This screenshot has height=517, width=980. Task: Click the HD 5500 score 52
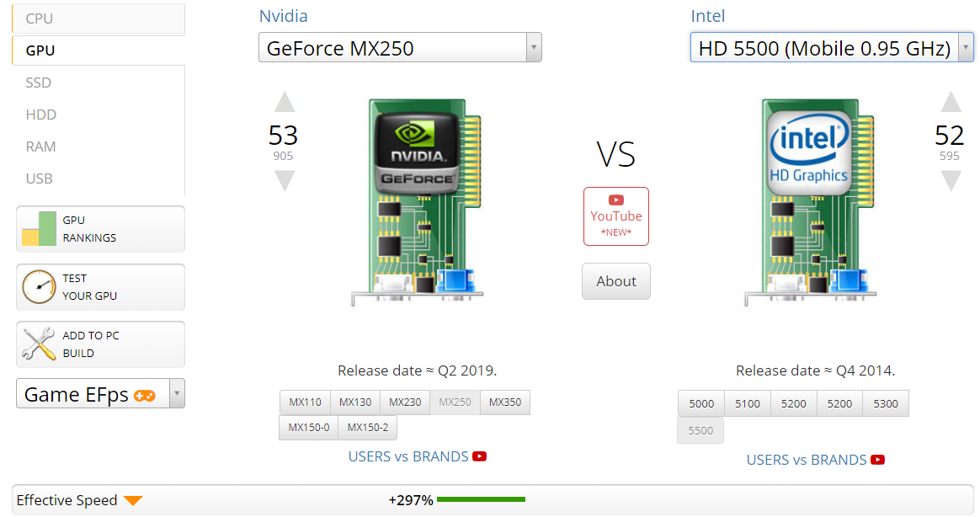tap(950, 135)
